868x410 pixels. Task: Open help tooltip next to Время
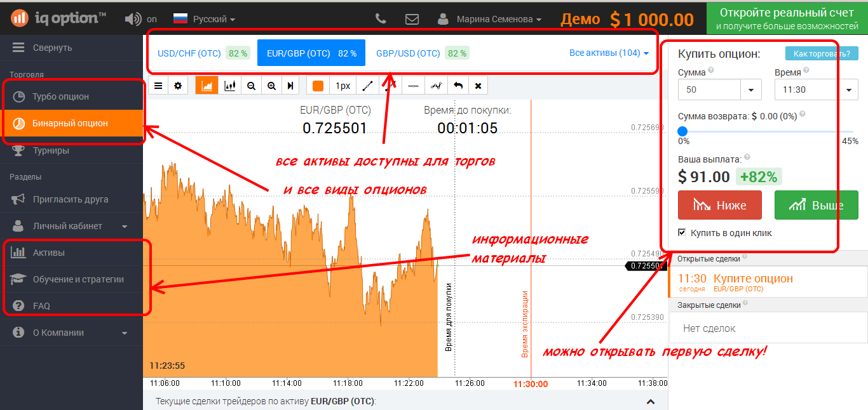pyautogui.click(x=806, y=70)
